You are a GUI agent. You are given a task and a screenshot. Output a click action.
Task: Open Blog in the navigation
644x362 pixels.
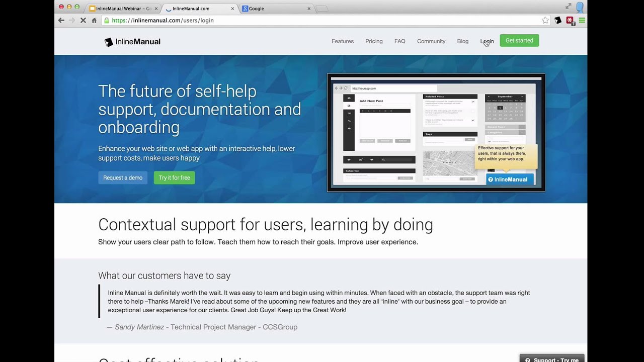pyautogui.click(x=463, y=41)
